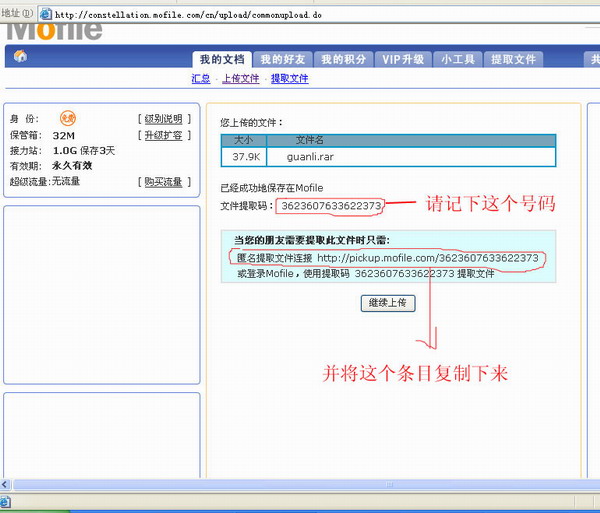Click the 1.0G 保存3天 relay text

pyautogui.click(x=84, y=150)
